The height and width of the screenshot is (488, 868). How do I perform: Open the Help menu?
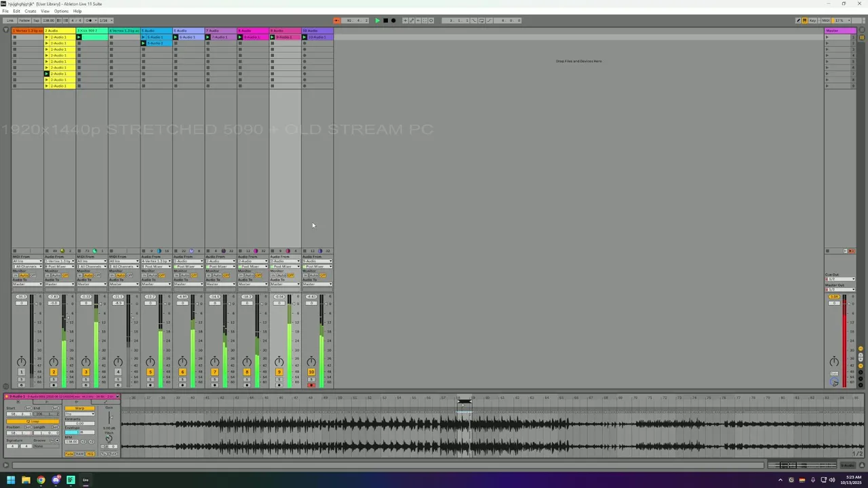click(77, 11)
